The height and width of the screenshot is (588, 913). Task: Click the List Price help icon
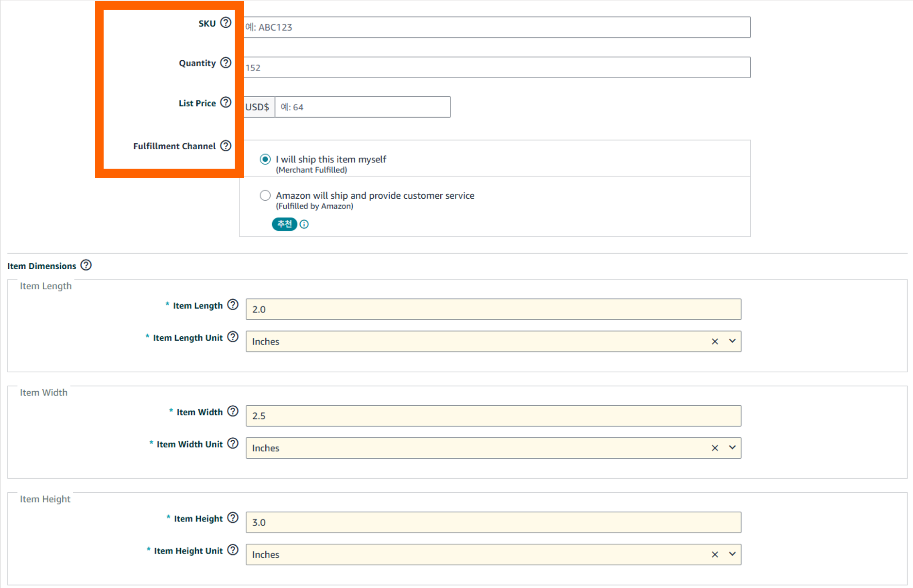click(225, 103)
